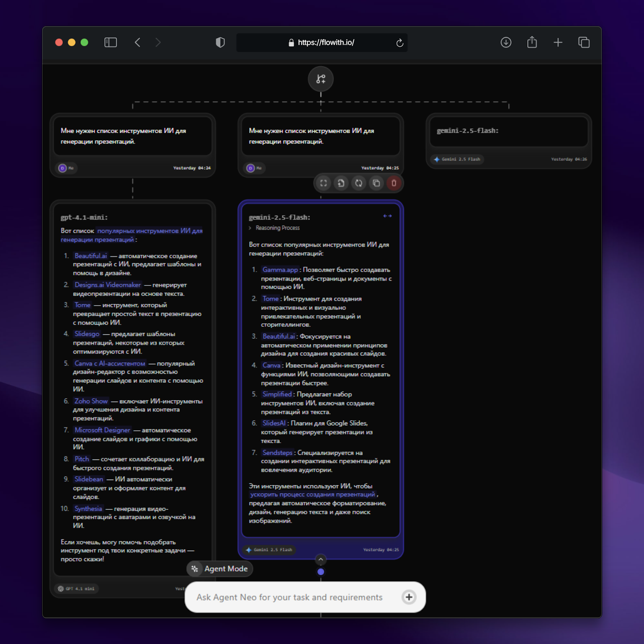This screenshot has height=644, width=644.
Task: Open the Slidebean link
Action: pyautogui.click(x=89, y=479)
